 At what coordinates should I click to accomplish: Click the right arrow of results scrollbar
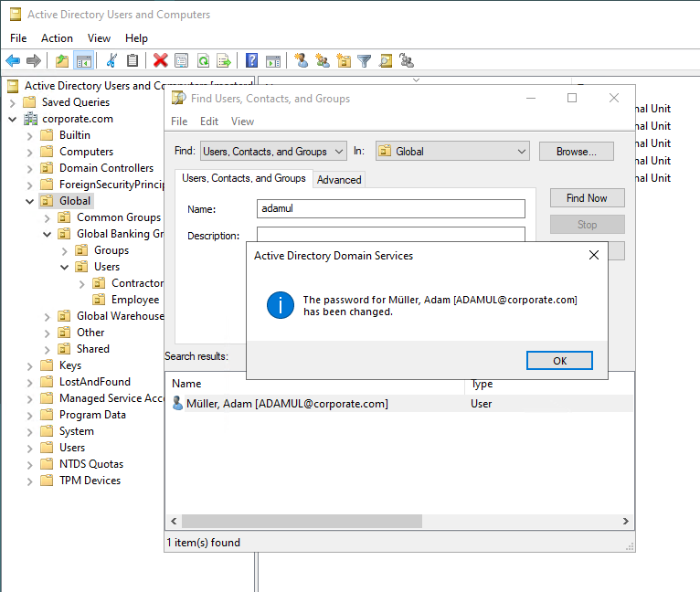point(625,521)
